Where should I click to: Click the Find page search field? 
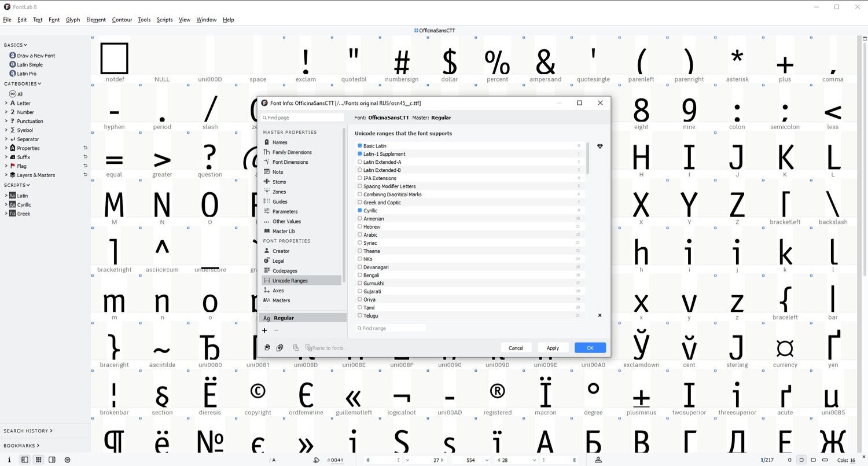coord(303,118)
